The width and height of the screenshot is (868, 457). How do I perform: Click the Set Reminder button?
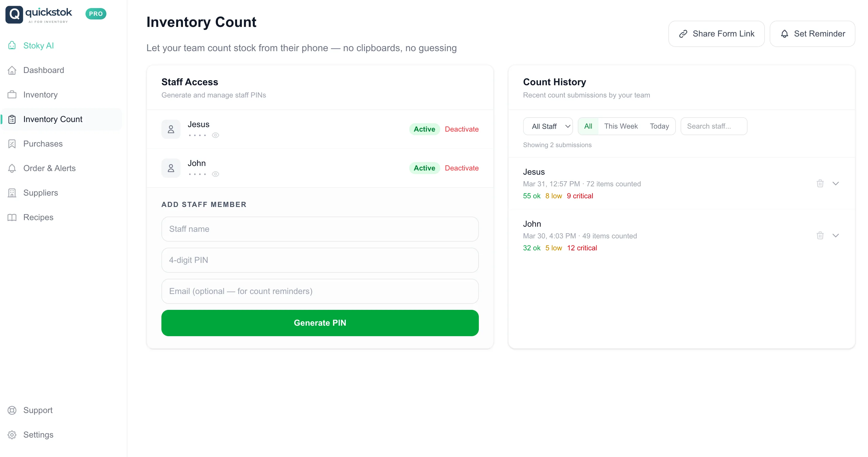[x=812, y=34]
